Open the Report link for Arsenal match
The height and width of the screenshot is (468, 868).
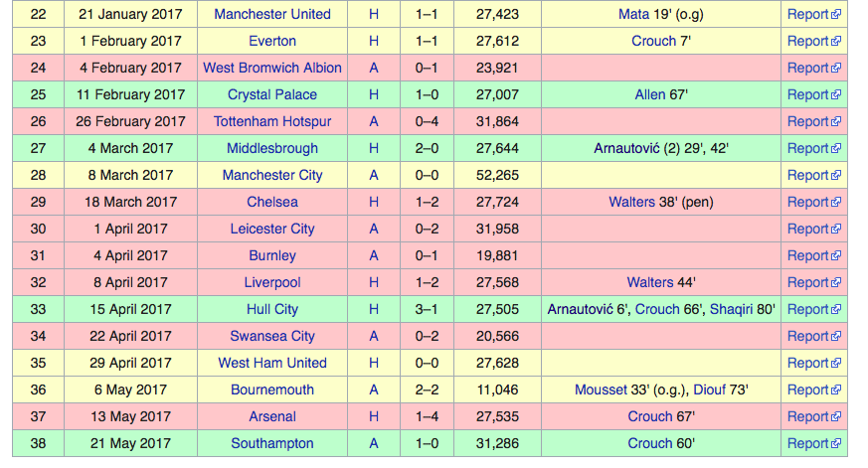pos(808,416)
